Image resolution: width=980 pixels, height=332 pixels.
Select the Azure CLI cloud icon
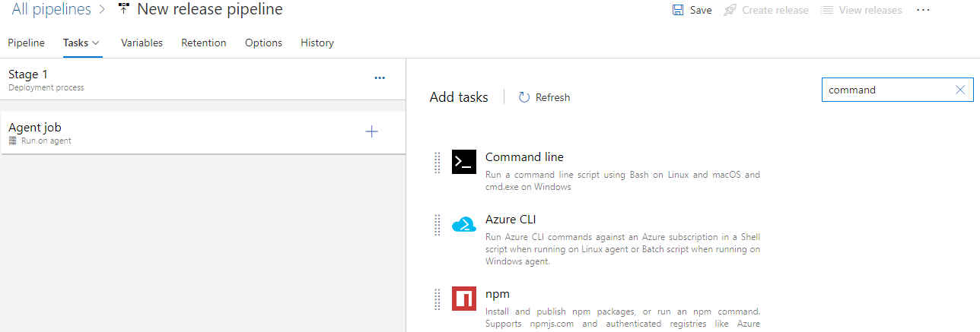click(464, 225)
